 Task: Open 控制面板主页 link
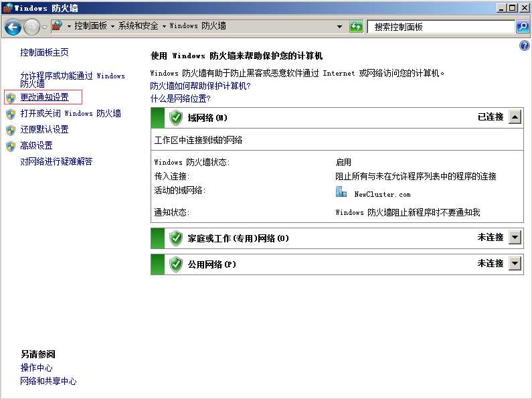(x=44, y=52)
